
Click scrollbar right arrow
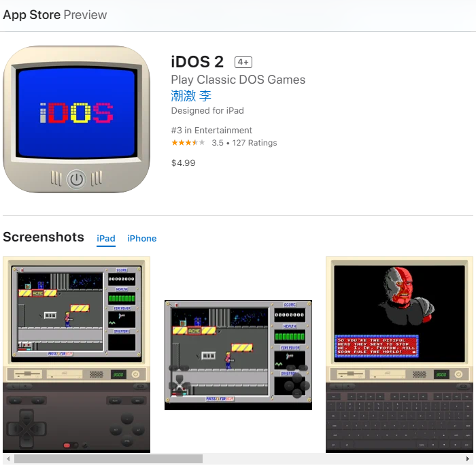(468, 458)
